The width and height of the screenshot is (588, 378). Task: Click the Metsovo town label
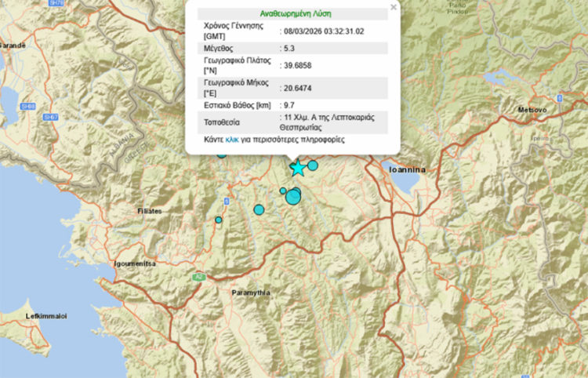(532, 110)
